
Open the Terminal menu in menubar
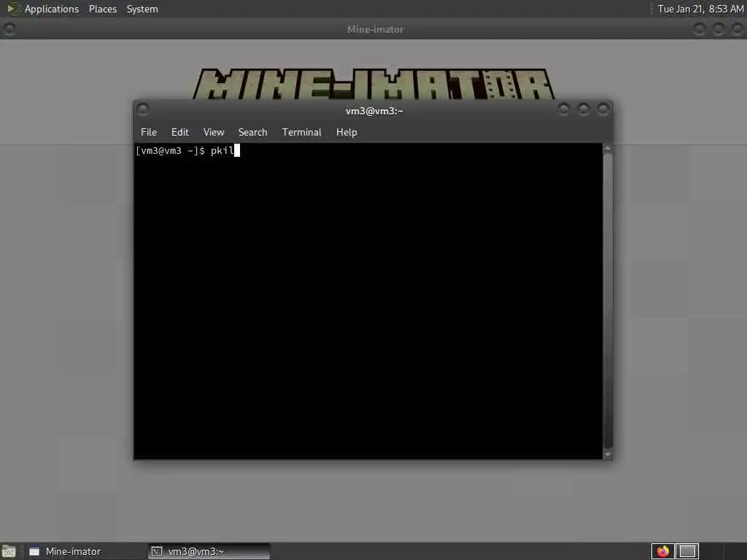click(x=301, y=133)
